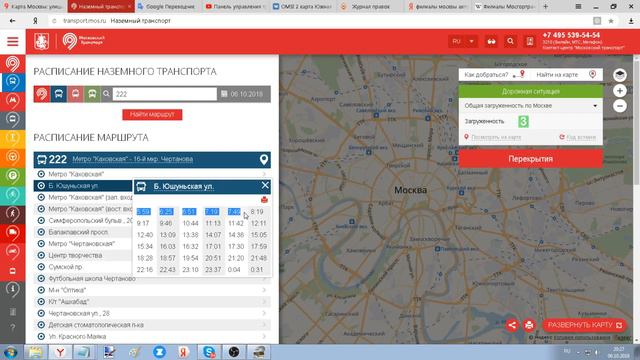
Task: Show route 222 on the map pin
Action: point(264,160)
